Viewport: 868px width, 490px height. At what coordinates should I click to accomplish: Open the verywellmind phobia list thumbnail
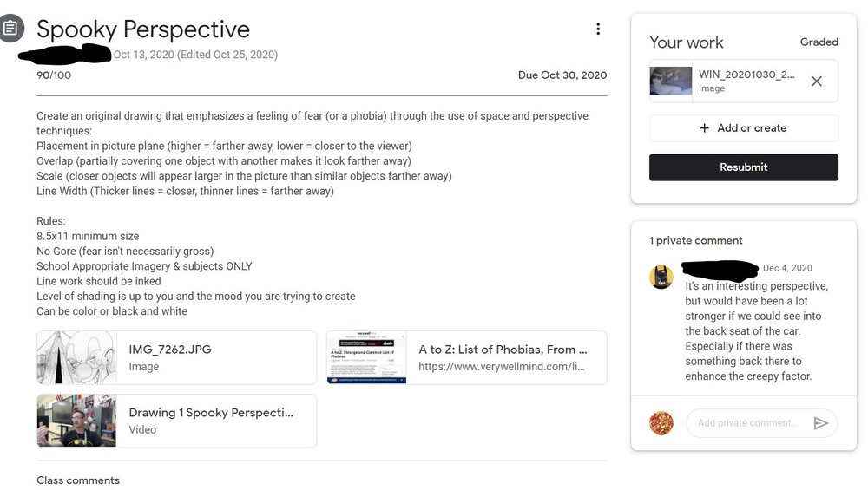point(366,358)
